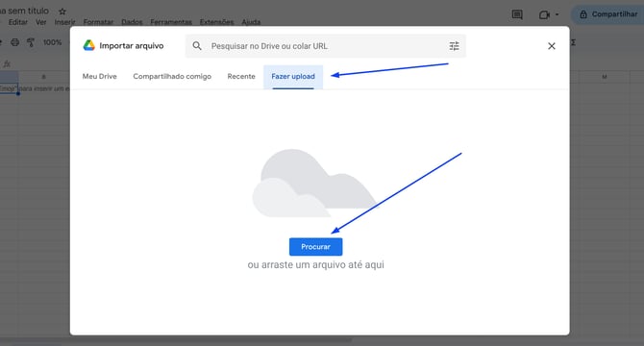Image resolution: width=644 pixels, height=346 pixels.
Task: Close the Importar arquivo dialog
Action: tap(552, 46)
